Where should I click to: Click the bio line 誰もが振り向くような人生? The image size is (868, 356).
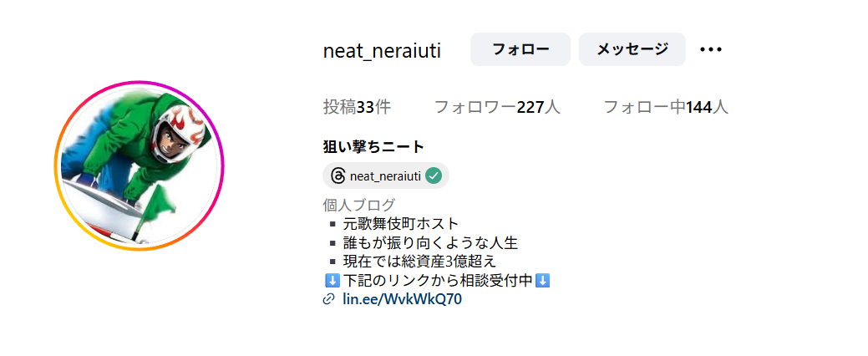coord(431,242)
